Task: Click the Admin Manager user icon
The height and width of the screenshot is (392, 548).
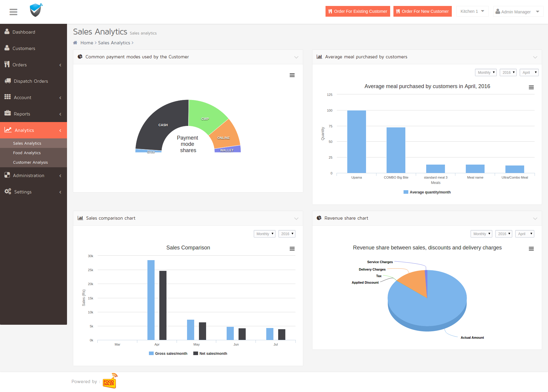Action: pos(498,11)
